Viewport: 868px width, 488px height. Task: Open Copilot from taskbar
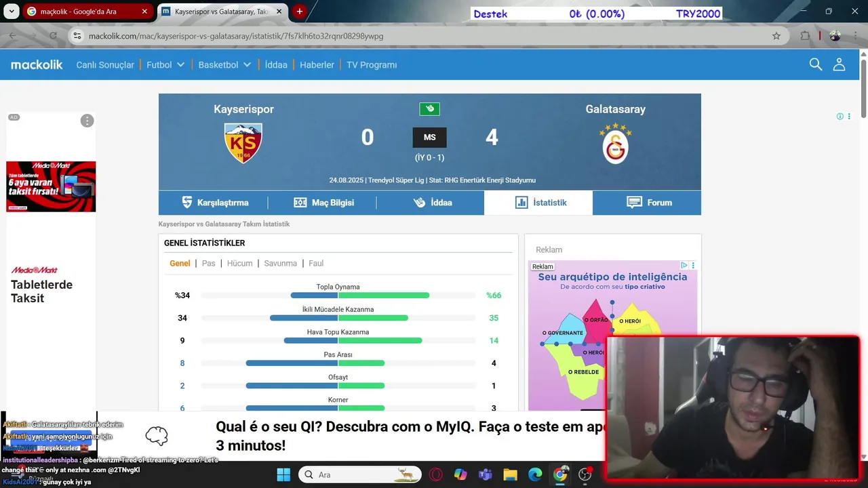pos(460,474)
